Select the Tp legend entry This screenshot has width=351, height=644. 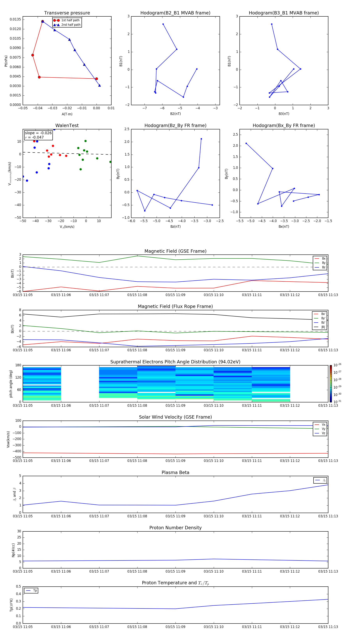(31, 591)
